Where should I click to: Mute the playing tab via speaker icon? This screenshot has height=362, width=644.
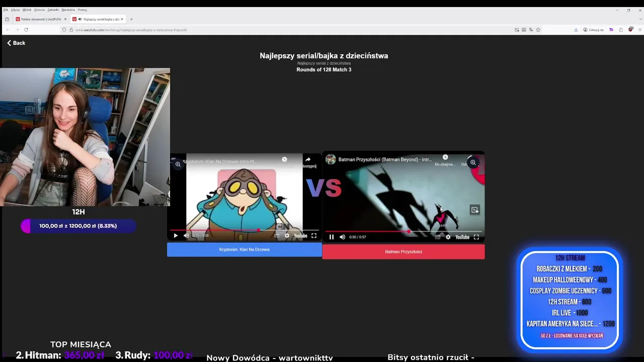(80, 19)
